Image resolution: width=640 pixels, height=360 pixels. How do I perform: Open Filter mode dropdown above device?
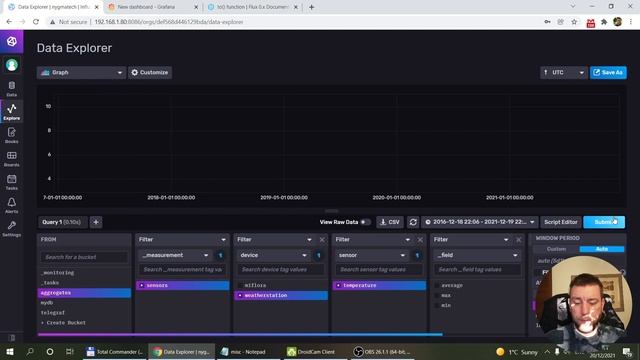click(275, 240)
